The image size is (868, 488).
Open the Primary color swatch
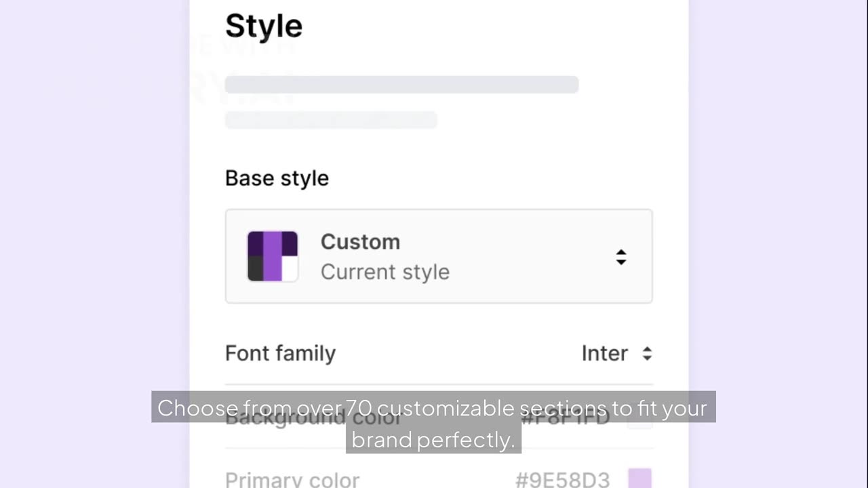click(639, 479)
